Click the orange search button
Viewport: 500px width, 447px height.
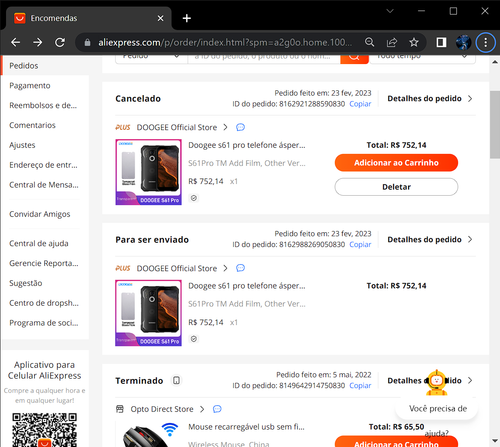[x=354, y=58]
